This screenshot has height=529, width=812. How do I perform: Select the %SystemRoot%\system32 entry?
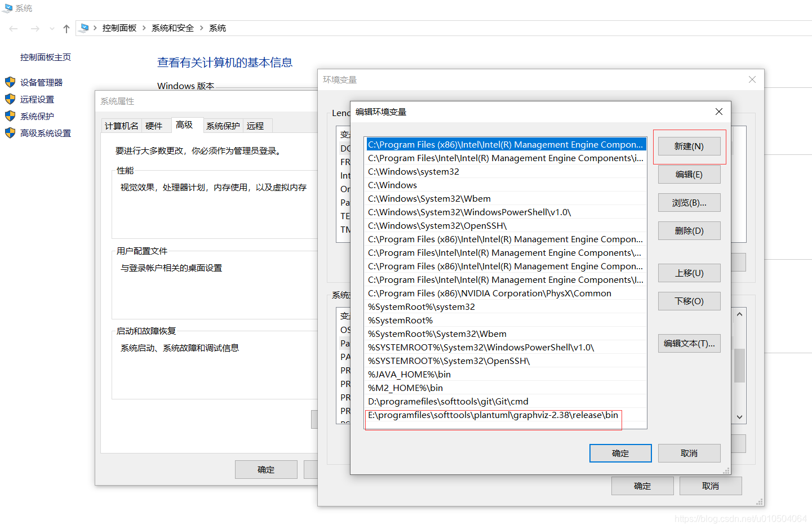[x=505, y=306]
